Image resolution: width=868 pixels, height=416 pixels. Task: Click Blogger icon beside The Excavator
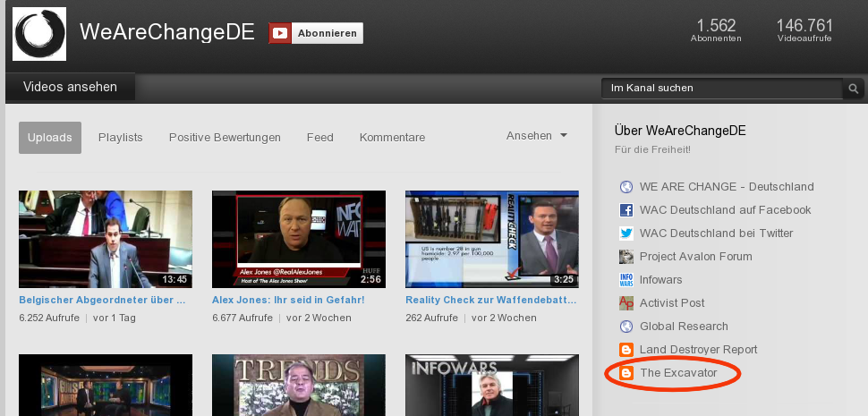626,373
